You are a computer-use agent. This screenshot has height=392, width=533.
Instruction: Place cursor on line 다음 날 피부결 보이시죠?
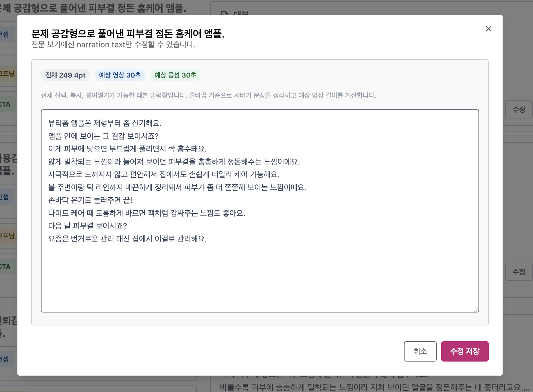(88, 226)
